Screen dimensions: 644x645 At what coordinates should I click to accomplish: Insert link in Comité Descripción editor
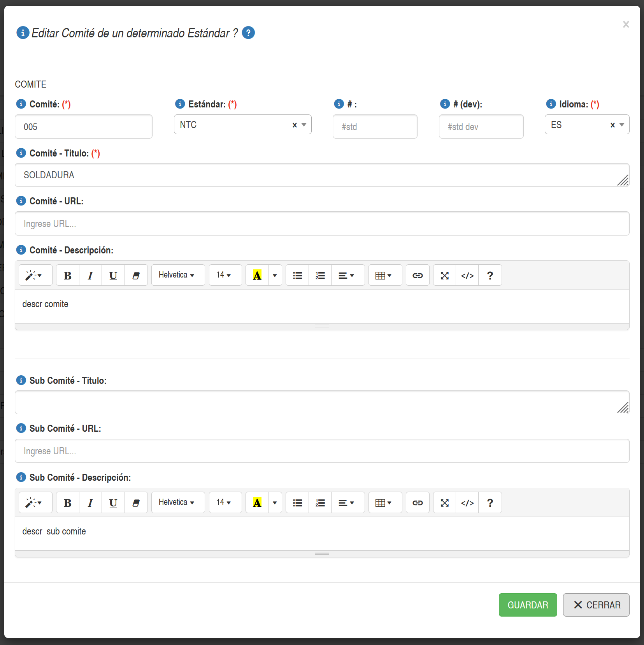418,276
